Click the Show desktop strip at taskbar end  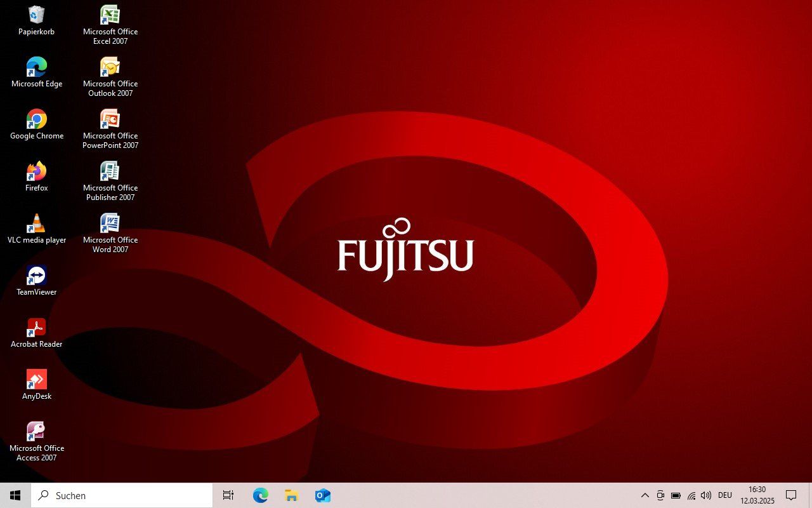click(x=810, y=495)
